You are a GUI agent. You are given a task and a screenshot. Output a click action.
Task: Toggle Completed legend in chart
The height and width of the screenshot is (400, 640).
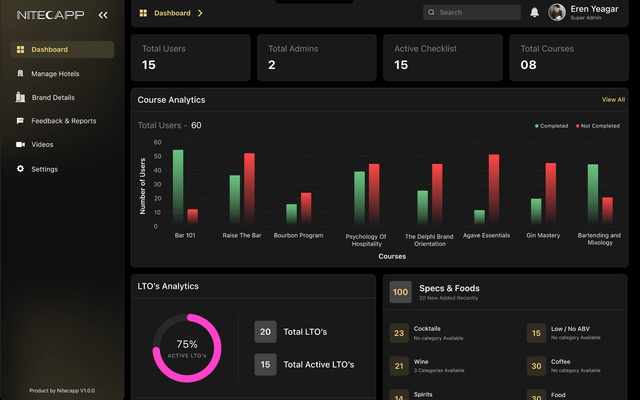click(x=551, y=126)
